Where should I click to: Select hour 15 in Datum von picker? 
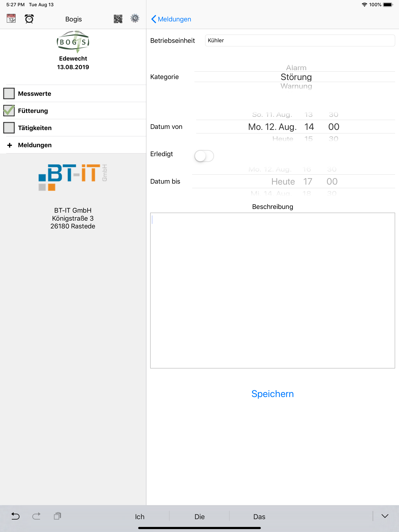pyautogui.click(x=308, y=139)
